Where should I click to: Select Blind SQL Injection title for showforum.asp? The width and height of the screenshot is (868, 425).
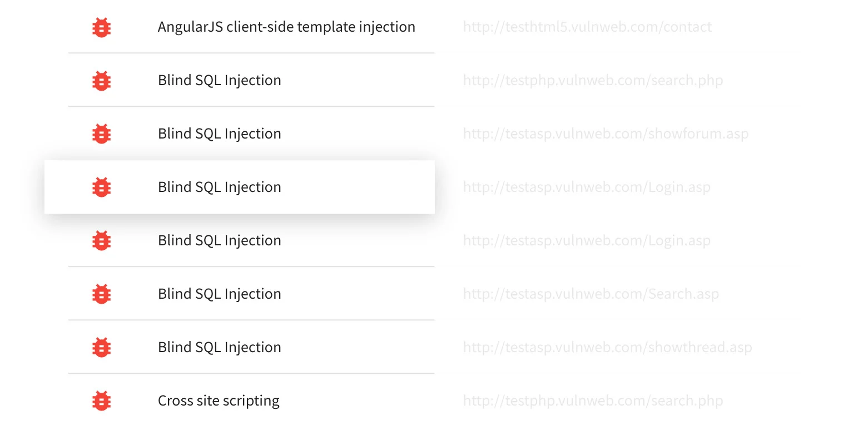click(220, 134)
